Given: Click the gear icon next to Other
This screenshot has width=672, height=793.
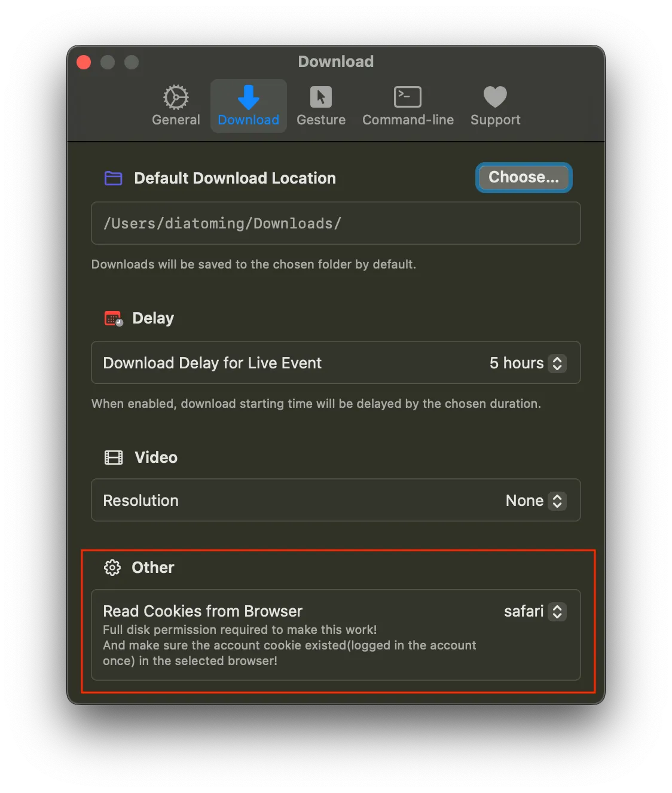Looking at the screenshot, I should coord(113,568).
